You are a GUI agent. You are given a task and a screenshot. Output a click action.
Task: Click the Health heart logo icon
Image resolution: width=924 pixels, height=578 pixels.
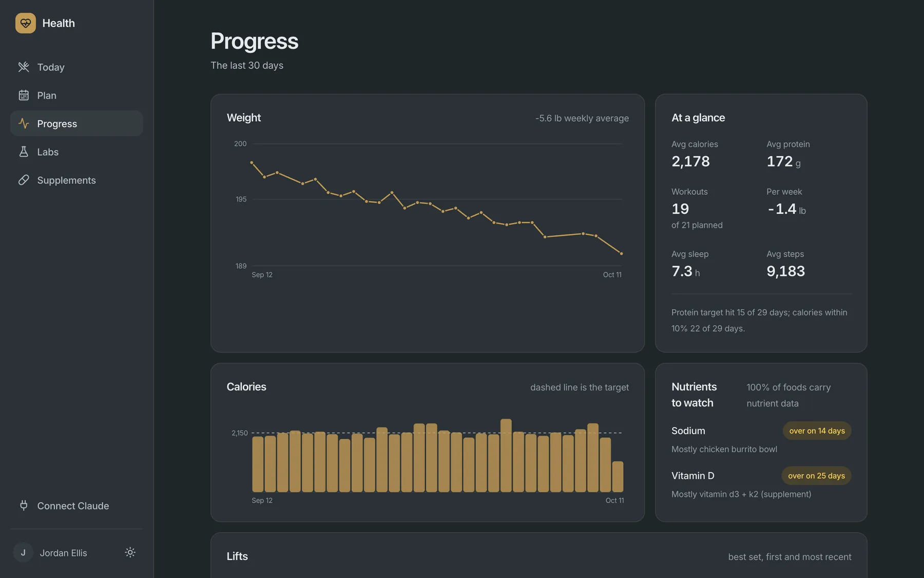coord(26,23)
